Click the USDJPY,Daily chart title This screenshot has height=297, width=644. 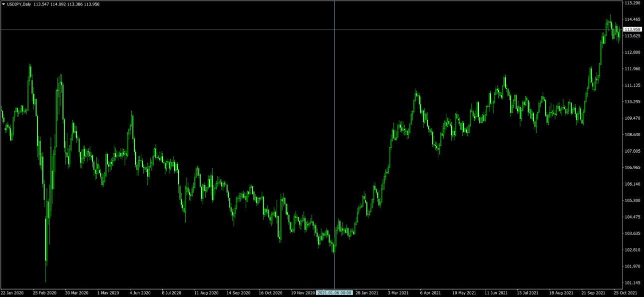[18, 4]
